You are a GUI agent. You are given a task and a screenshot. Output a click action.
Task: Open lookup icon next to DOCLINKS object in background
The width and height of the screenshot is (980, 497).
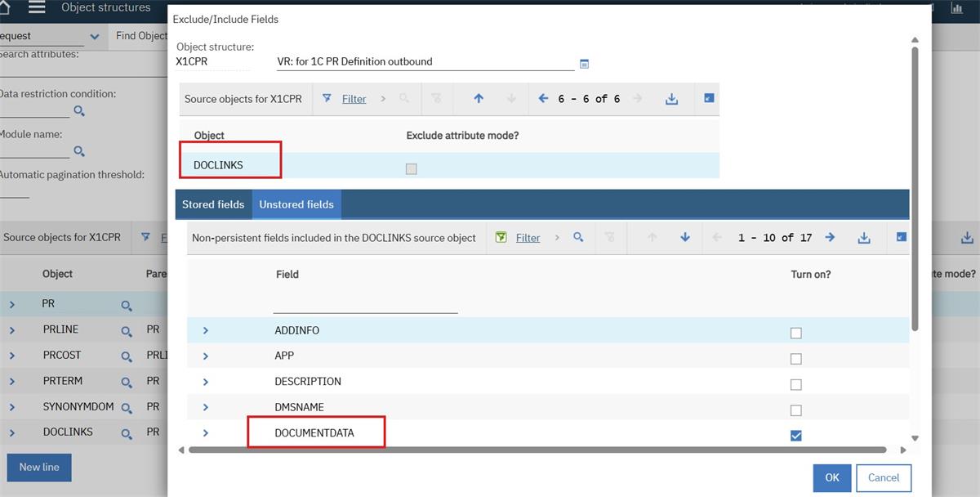127,433
